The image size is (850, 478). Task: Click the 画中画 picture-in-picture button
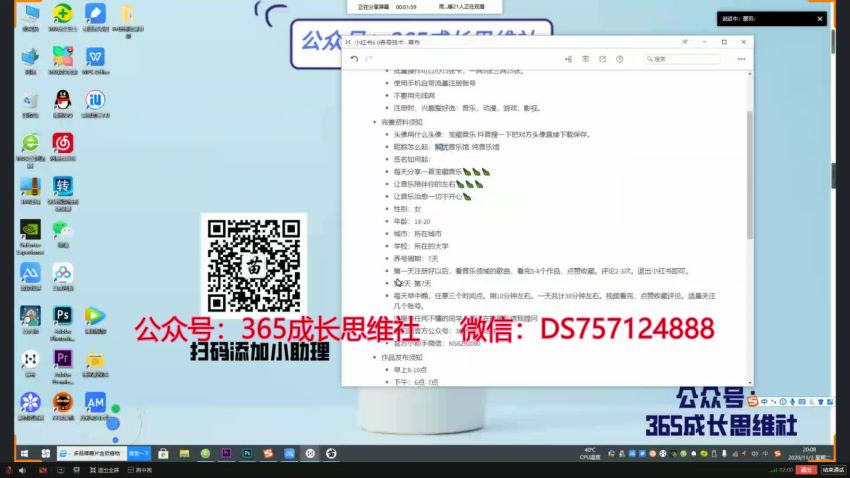tap(140, 470)
